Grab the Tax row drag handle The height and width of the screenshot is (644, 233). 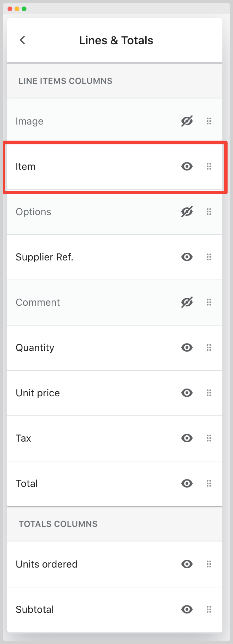click(x=209, y=438)
